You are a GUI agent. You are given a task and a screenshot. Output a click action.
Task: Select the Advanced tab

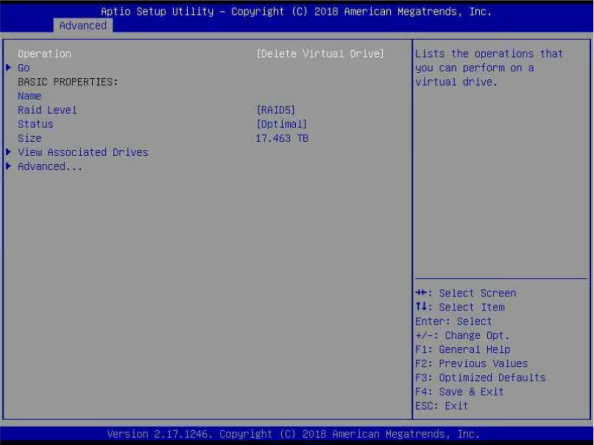[x=83, y=25]
